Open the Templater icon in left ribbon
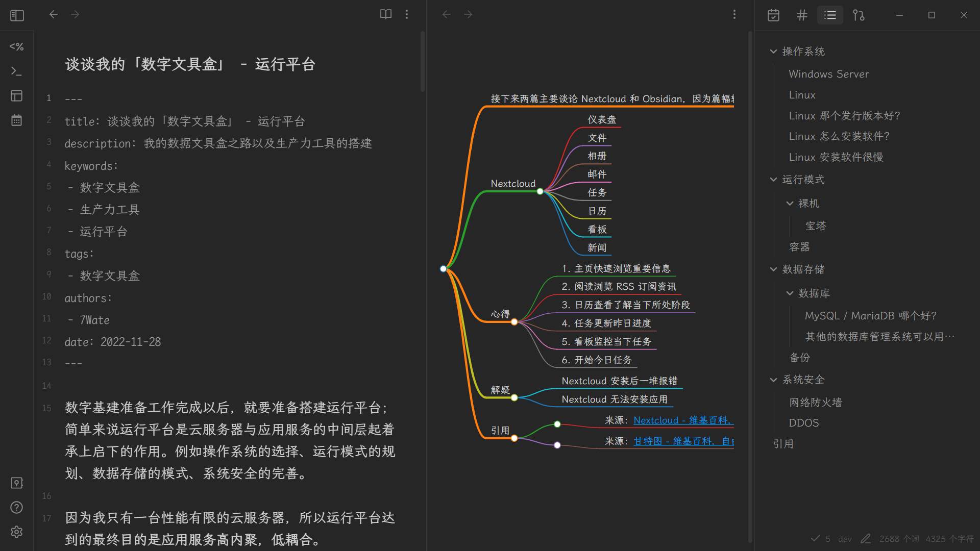 pos(17,46)
